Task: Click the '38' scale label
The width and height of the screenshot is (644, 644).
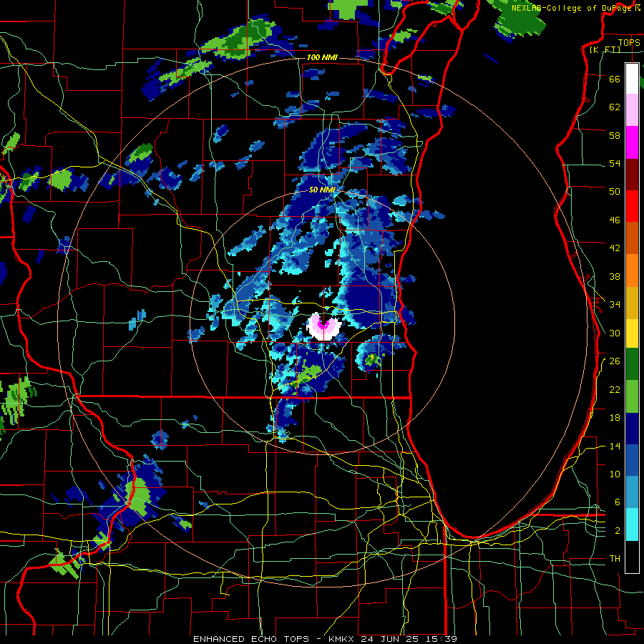Action: click(x=615, y=277)
